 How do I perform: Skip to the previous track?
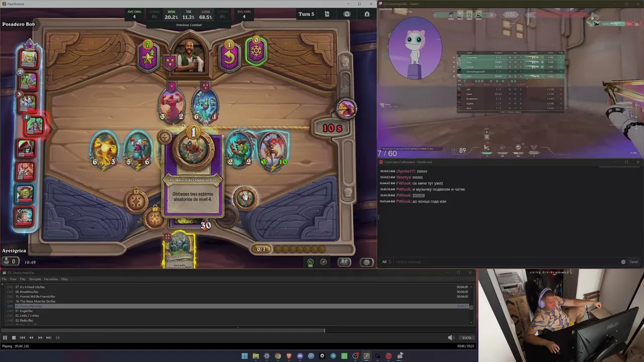click(x=23, y=338)
